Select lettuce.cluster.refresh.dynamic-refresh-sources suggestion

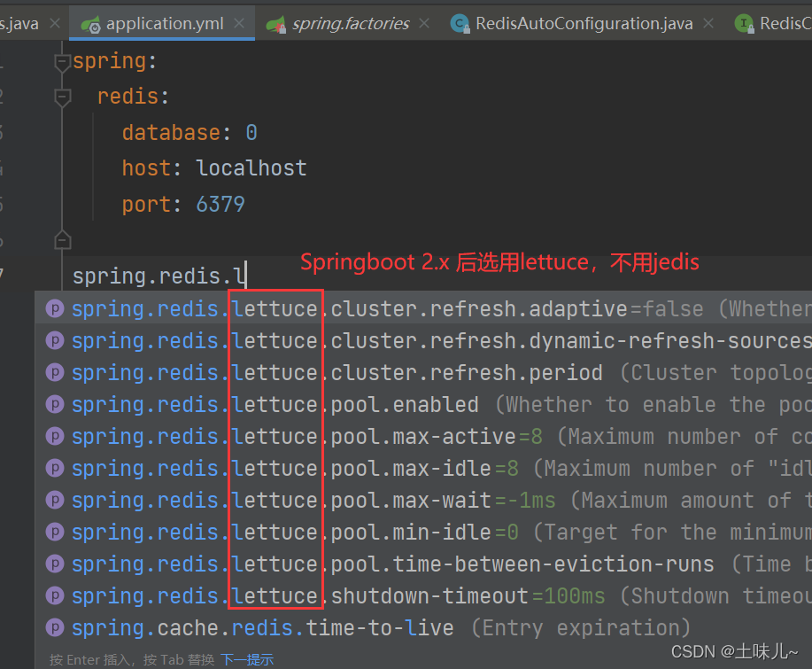(x=423, y=341)
